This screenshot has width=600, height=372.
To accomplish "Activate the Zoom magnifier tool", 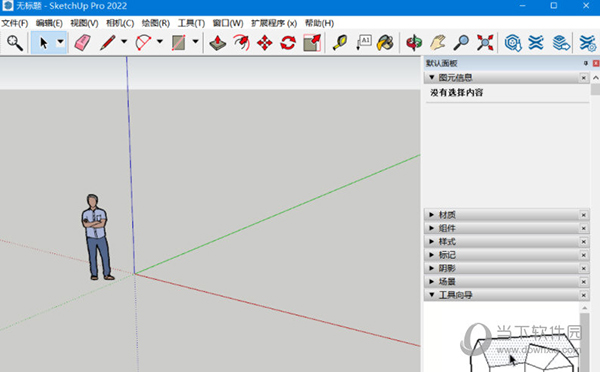I will [461, 42].
